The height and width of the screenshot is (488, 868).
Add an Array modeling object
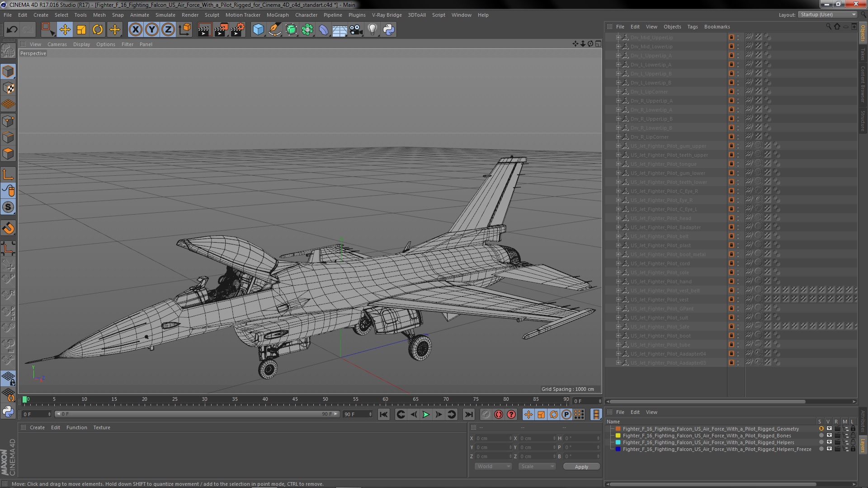[307, 30]
